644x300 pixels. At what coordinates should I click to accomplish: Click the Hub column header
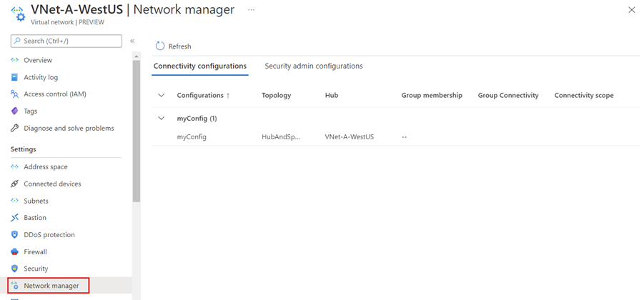point(332,95)
